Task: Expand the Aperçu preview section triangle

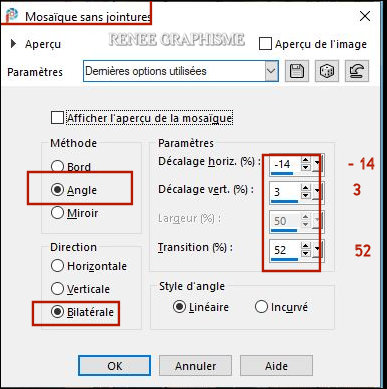Action: [13, 44]
